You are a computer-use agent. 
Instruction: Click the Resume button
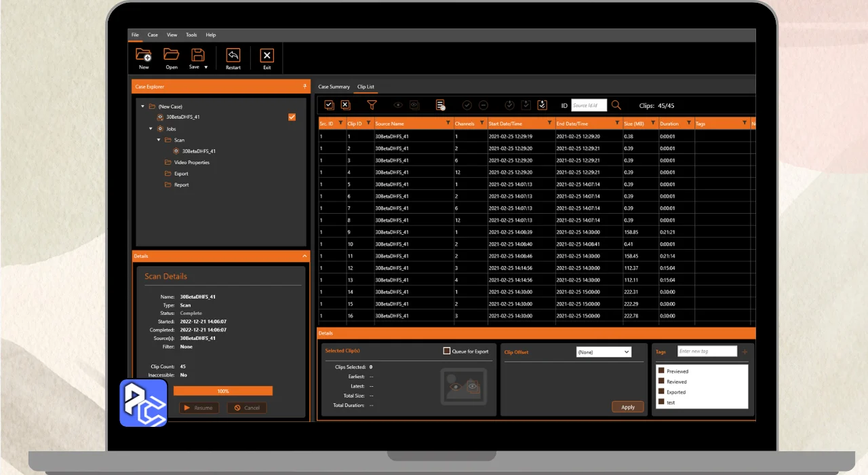(x=199, y=408)
